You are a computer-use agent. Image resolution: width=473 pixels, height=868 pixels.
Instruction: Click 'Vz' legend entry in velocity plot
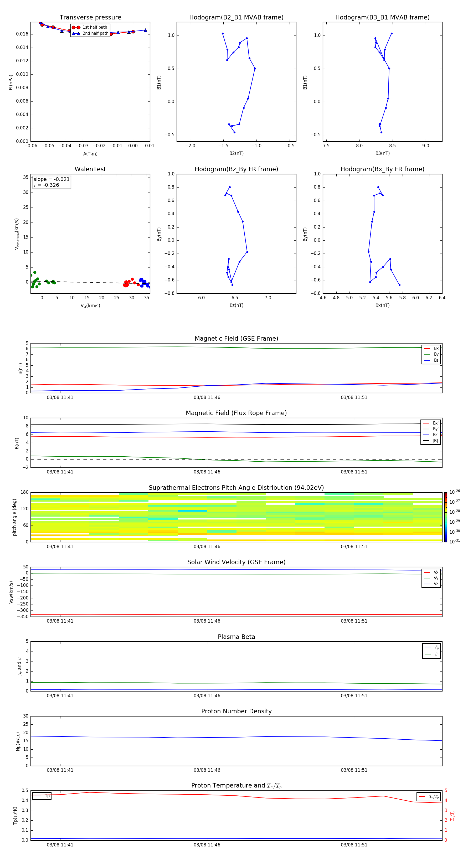[x=431, y=584]
